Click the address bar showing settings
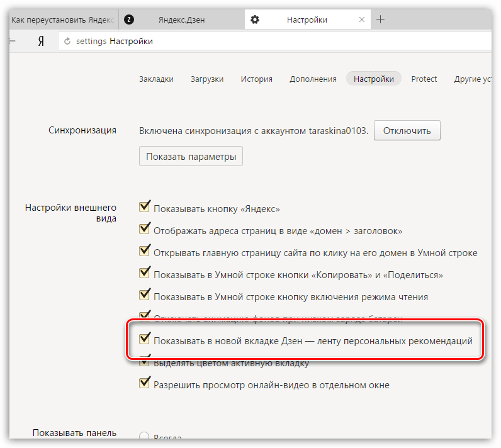The height and width of the screenshot is (448, 501). tap(275, 41)
